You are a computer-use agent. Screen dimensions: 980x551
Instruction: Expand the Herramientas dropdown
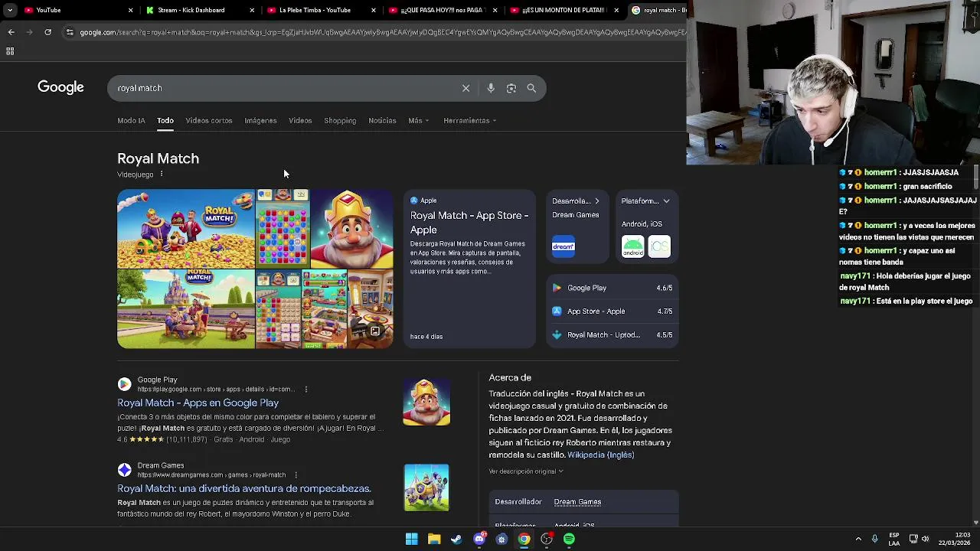tap(469, 121)
